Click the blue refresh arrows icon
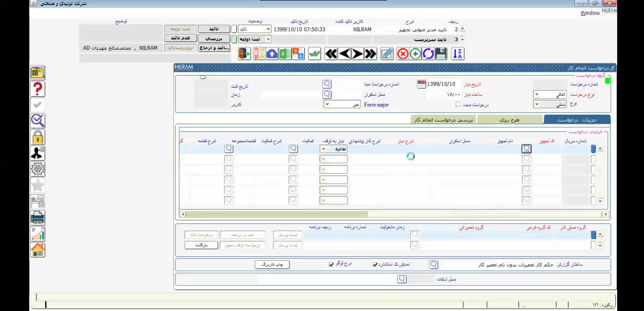 coord(428,54)
